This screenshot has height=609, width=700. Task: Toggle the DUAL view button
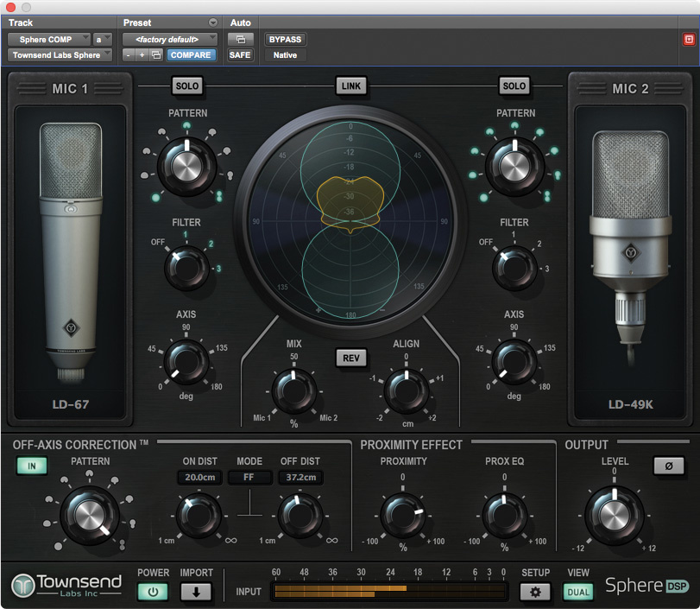point(578,592)
